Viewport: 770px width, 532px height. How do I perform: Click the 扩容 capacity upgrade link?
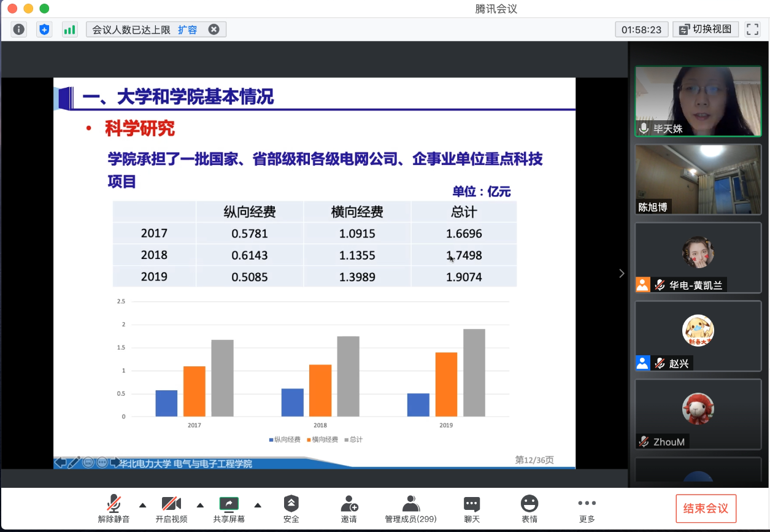coord(188,29)
